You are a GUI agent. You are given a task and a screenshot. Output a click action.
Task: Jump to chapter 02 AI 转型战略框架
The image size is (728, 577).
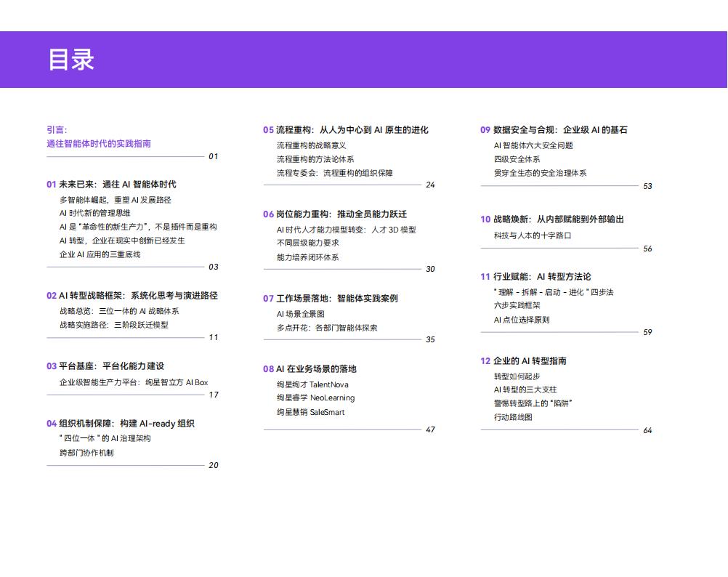(132, 296)
